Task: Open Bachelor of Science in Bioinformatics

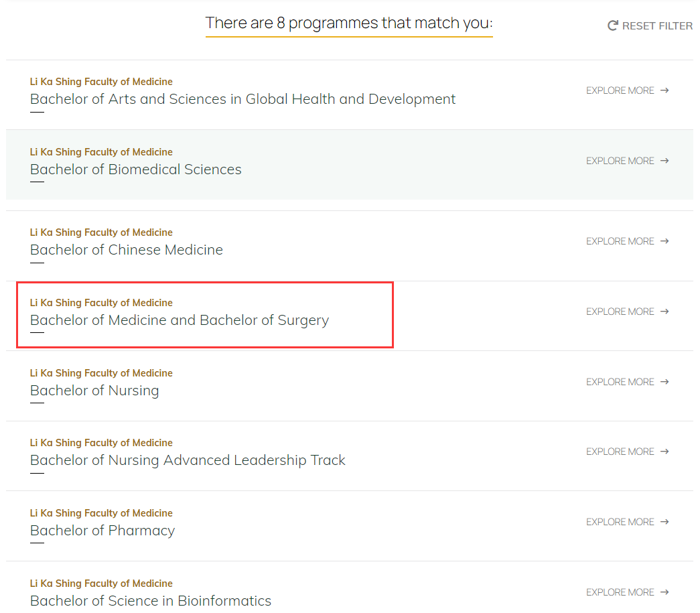Action: 151,601
